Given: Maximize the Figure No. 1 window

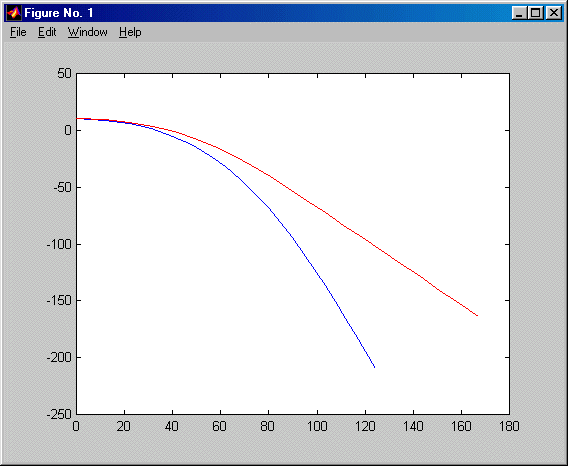Looking at the screenshot, I should (535, 13).
